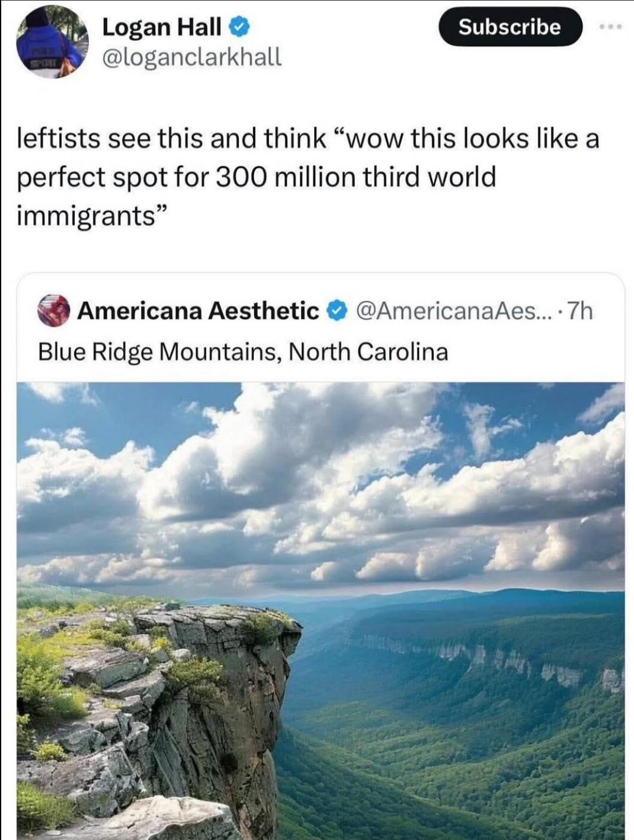Open the Blue Ridge Mountains photo
The image size is (634, 840).
pos(321,611)
